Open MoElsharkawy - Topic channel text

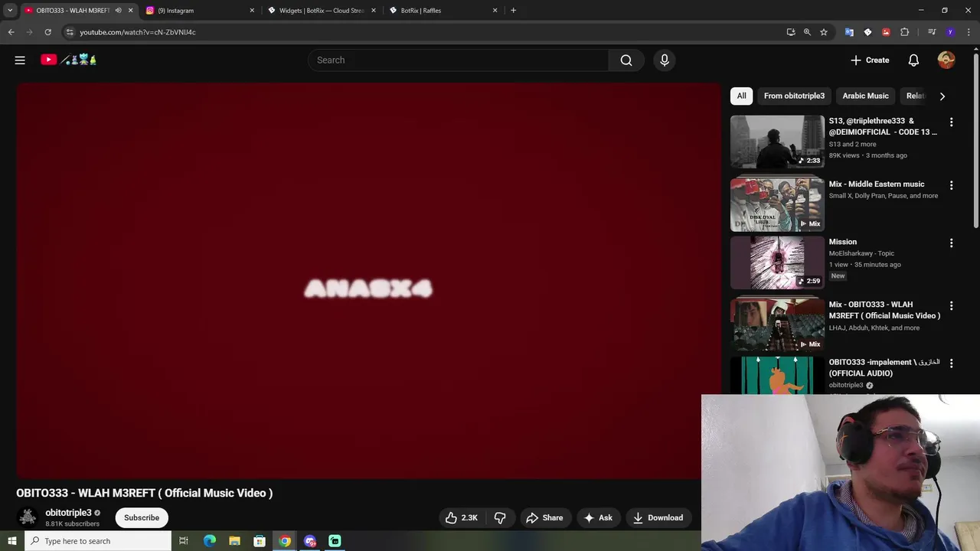tap(861, 253)
